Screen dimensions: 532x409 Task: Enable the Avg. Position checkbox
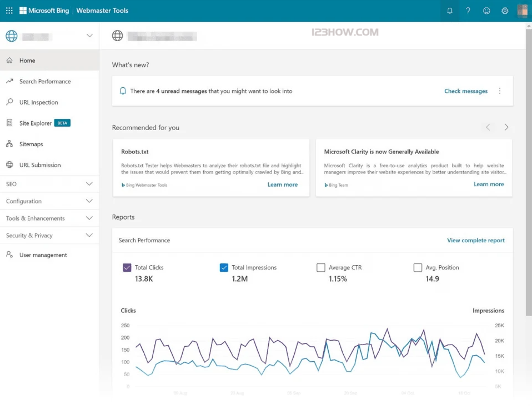click(418, 268)
